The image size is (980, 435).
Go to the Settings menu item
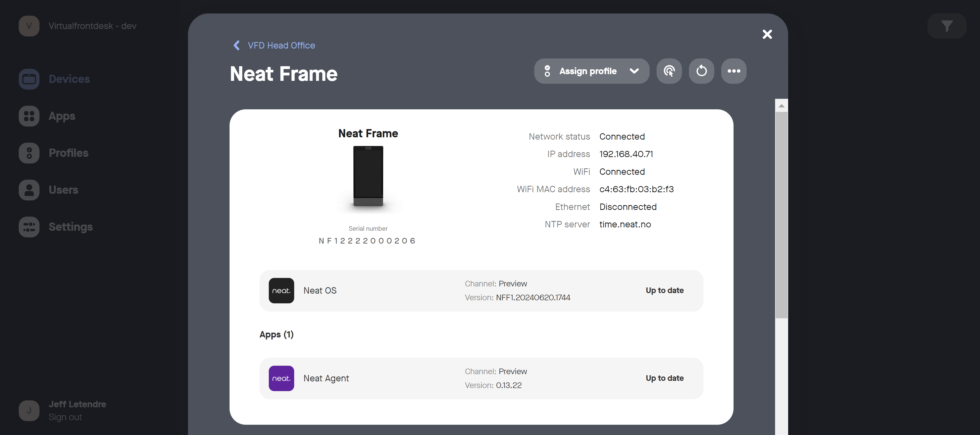pyautogui.click(x=71, y=227)
